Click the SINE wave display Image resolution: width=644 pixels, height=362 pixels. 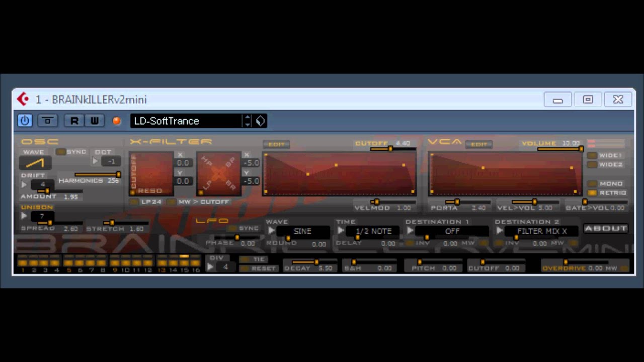click(x=303, y=231)
